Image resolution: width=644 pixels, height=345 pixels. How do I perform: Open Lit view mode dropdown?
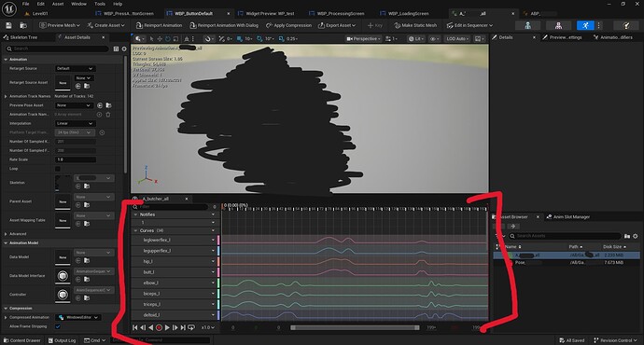point(415,39)
